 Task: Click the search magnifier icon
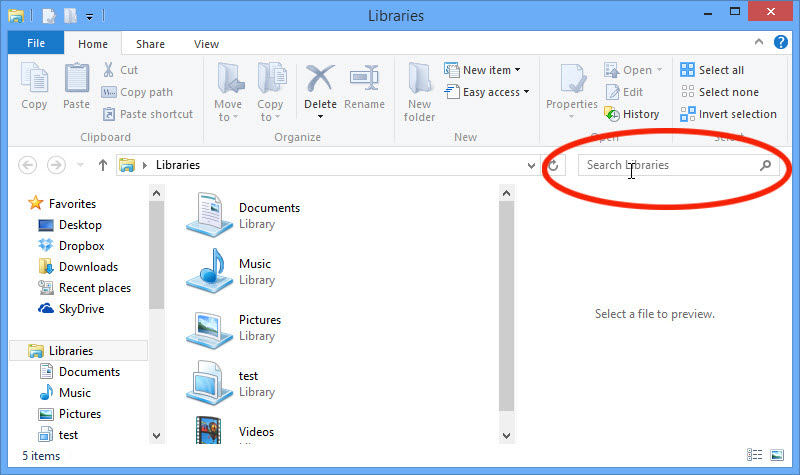765,165
